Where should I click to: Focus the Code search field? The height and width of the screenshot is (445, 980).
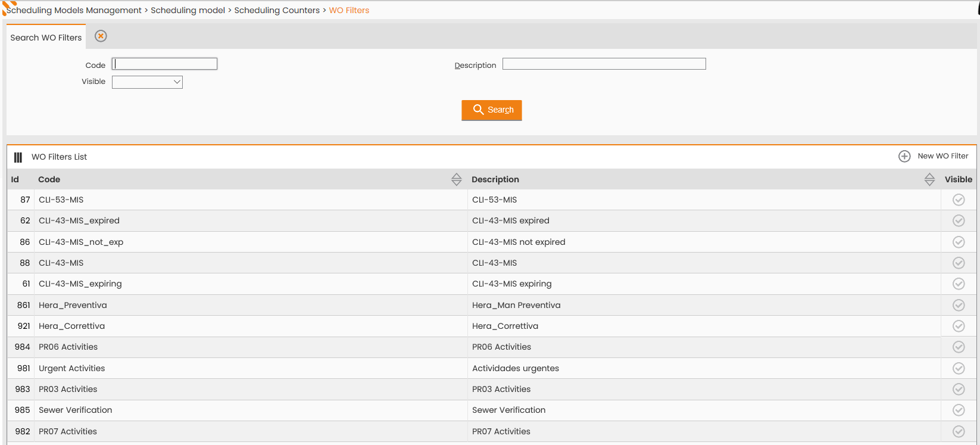pyautogui.click(x=164, y=64)
